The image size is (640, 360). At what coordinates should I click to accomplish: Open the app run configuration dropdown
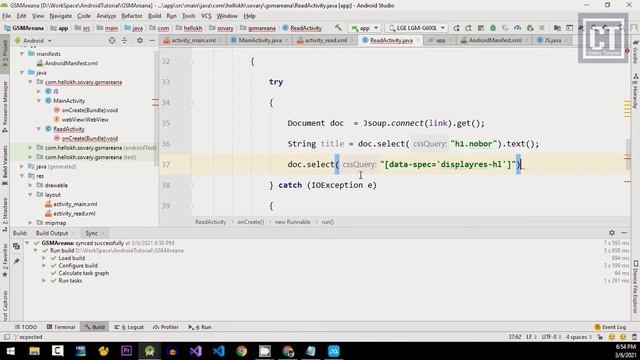pyautogui.click(x=365, y=28)
